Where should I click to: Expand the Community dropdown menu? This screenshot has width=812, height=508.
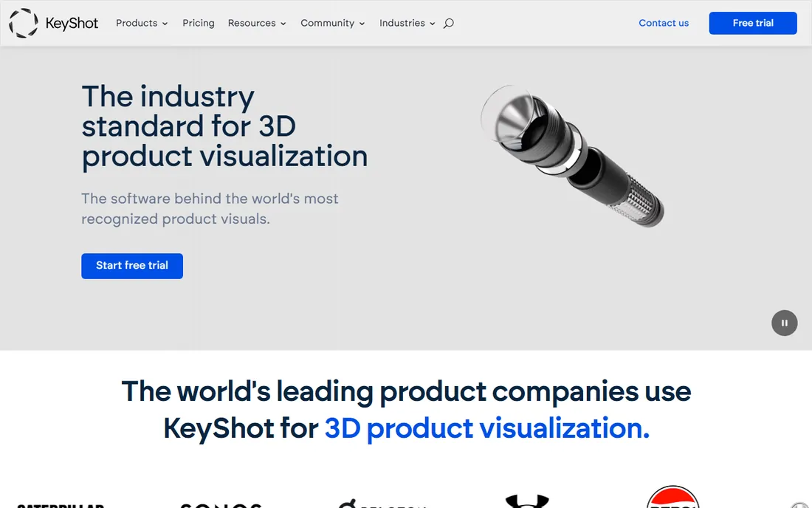[x=332, y=24]
